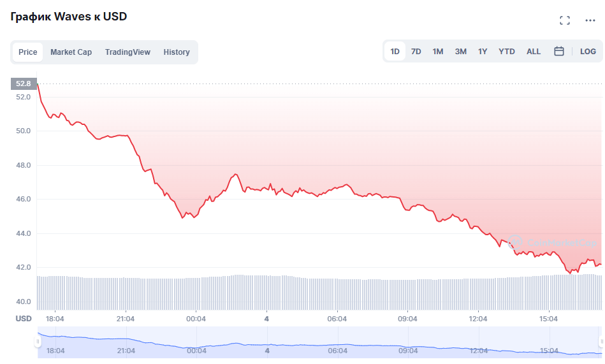The image size is (605, 364).
Task: Choose the 3M time range
Action: click(460, 52)
